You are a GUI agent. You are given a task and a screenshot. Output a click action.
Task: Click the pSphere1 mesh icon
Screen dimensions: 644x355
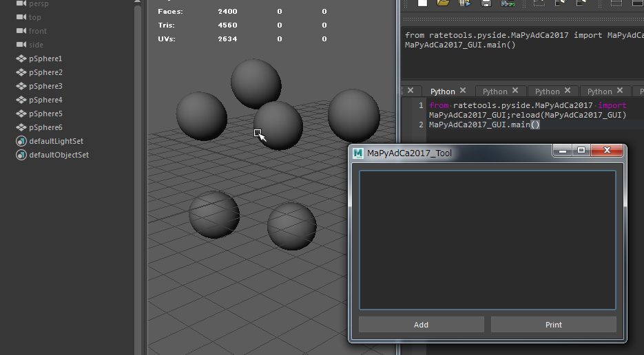[21, 58]
